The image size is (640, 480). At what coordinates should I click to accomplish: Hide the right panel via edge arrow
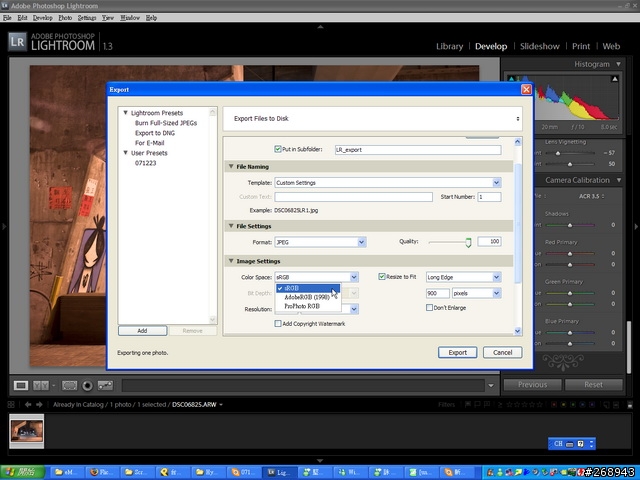coord(636,226)
